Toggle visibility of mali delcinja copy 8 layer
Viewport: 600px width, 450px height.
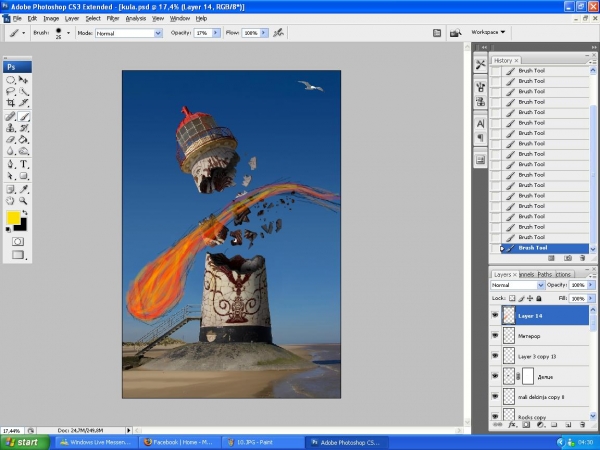pyautogui.click(x=495, y=396)
